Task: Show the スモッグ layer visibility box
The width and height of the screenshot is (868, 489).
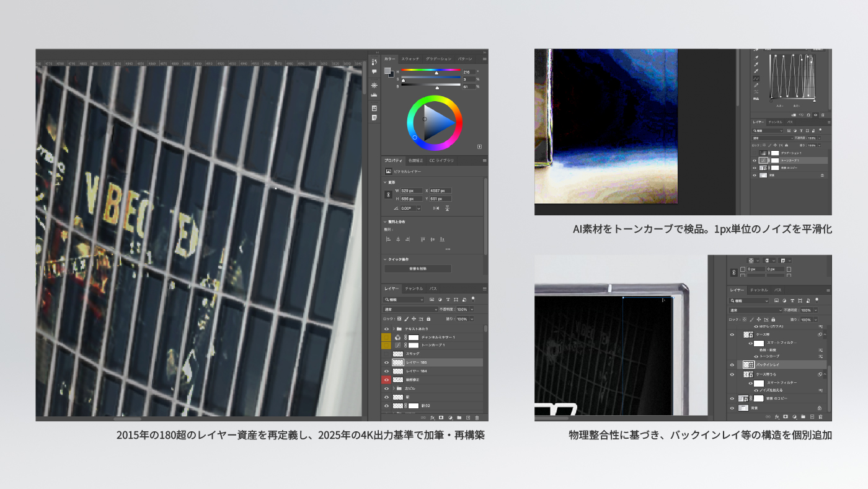Action: click(386, 354)
